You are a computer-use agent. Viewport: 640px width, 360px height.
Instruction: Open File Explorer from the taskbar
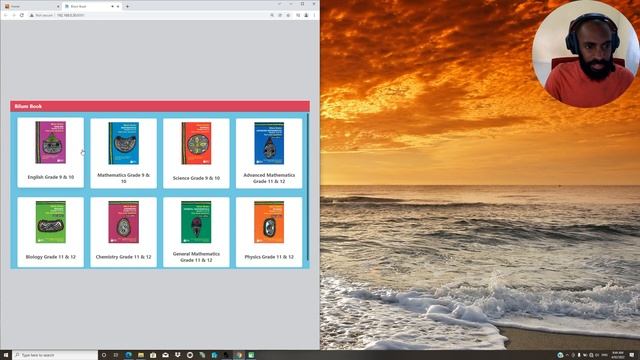point(141,355)
